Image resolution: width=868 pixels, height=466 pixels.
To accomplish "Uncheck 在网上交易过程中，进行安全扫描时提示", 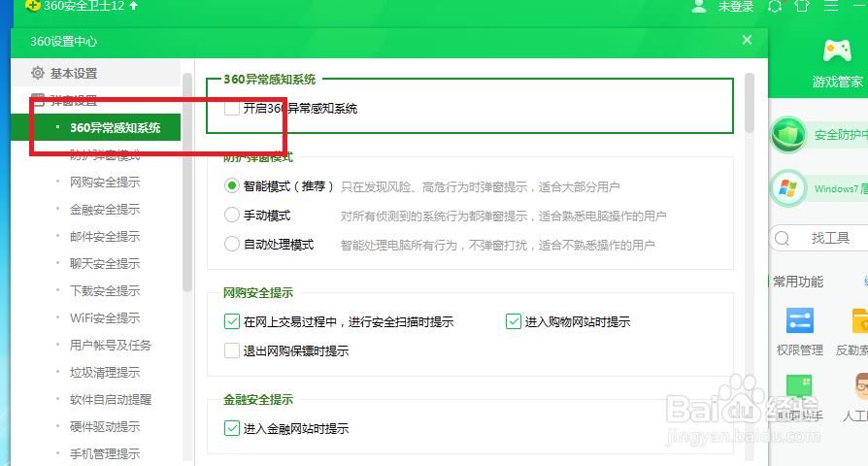I will (232, 321).
